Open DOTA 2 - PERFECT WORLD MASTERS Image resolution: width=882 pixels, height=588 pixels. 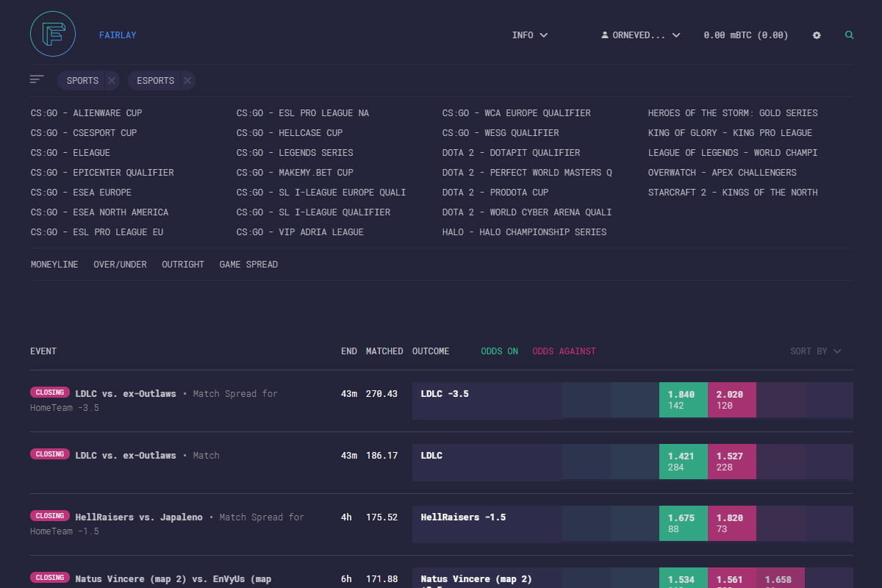527,173
